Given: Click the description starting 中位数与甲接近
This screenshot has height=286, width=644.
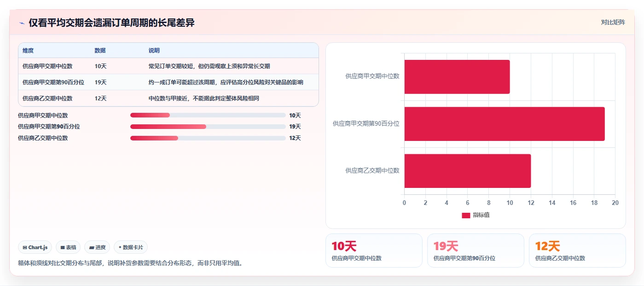Looking at the screenshot, I should pos(203,98).
